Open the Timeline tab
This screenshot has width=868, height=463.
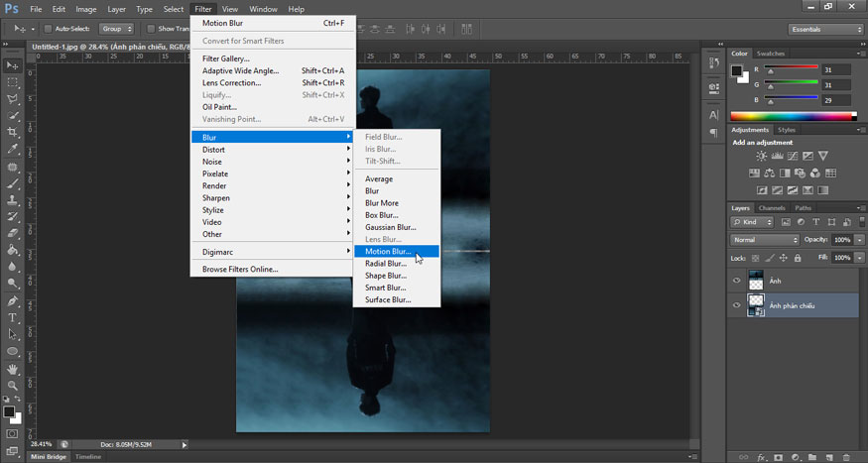coord(88,457)
